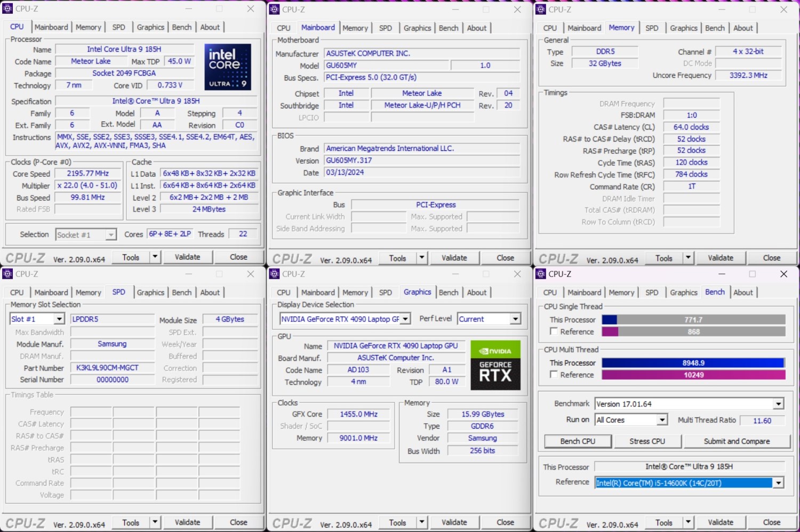This screenshot has width=800, height=532.
Task: Click the NVIDIA GeForce RTX logo
Action: click(495, 365)
